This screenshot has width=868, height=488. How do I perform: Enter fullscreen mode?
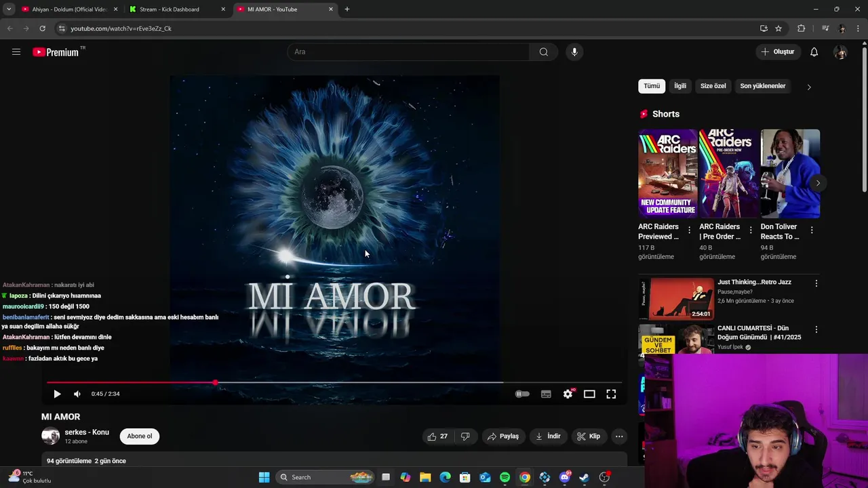click(x=611, y=394)
